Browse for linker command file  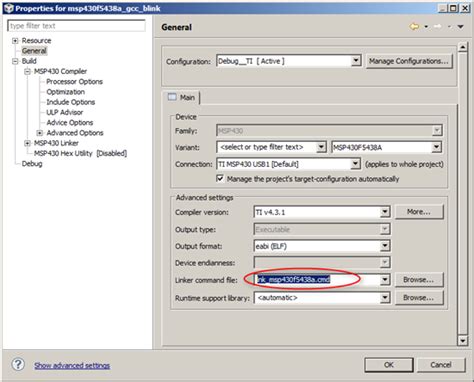click(x=419, y=280)
